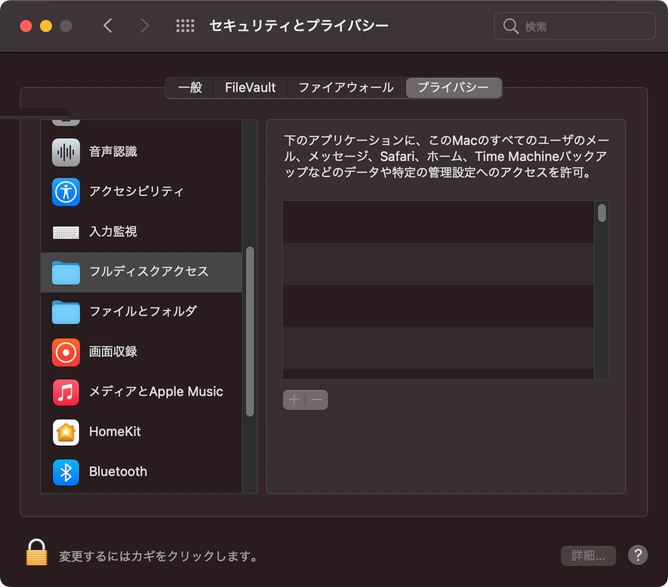Click the 詳細... button
Image resolution: width=668 pixels, height=587 pixels.
click(x=588, y=555)
